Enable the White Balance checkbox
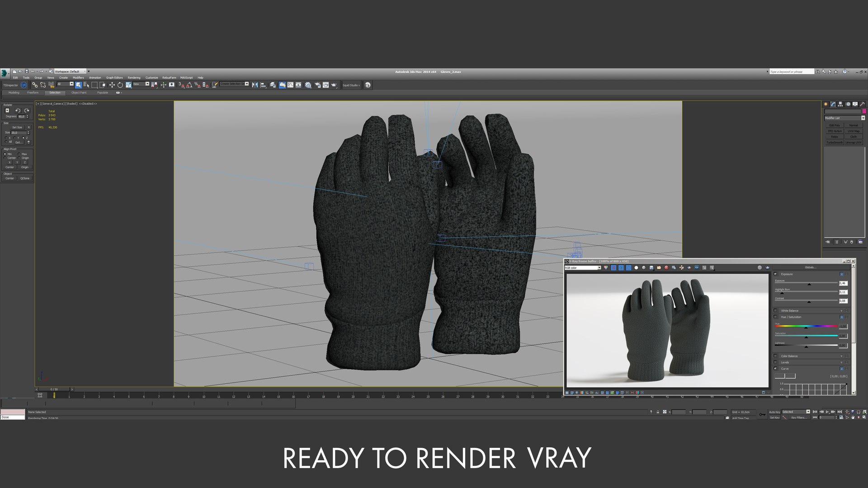This screenshot has height=488, width=868. pos(775,310)
